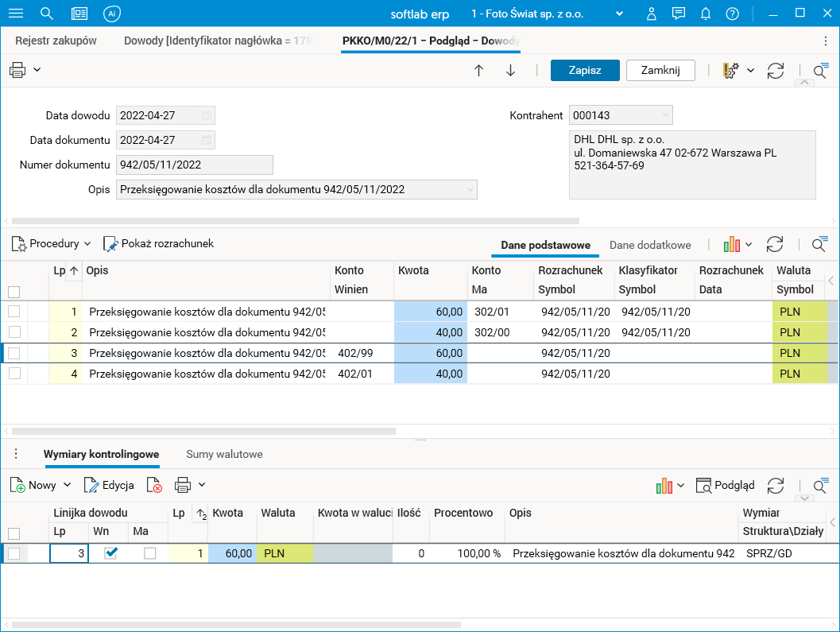Viewport: 840px width, 632px height.
Task: Go to next record with down arrow
Action: [510, 70]
